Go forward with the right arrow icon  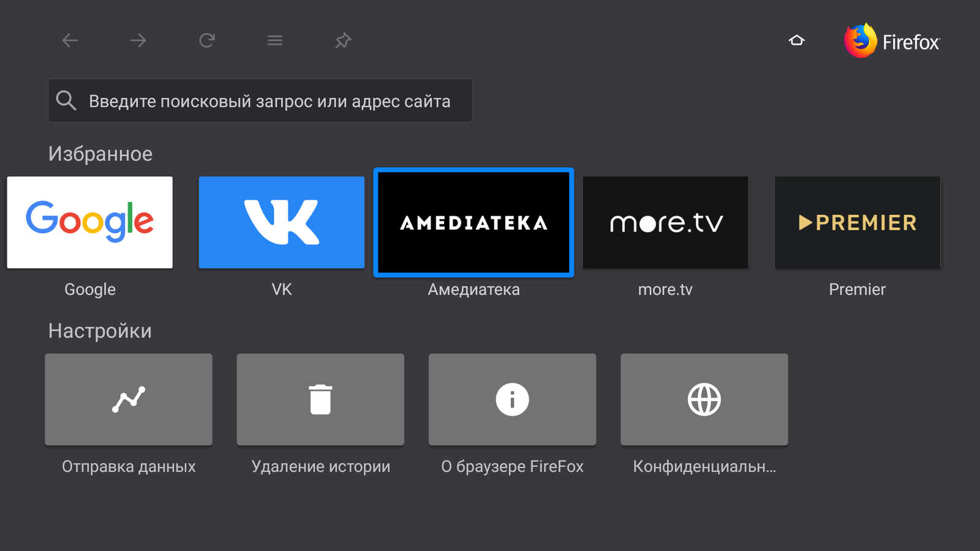click(138, 40)
